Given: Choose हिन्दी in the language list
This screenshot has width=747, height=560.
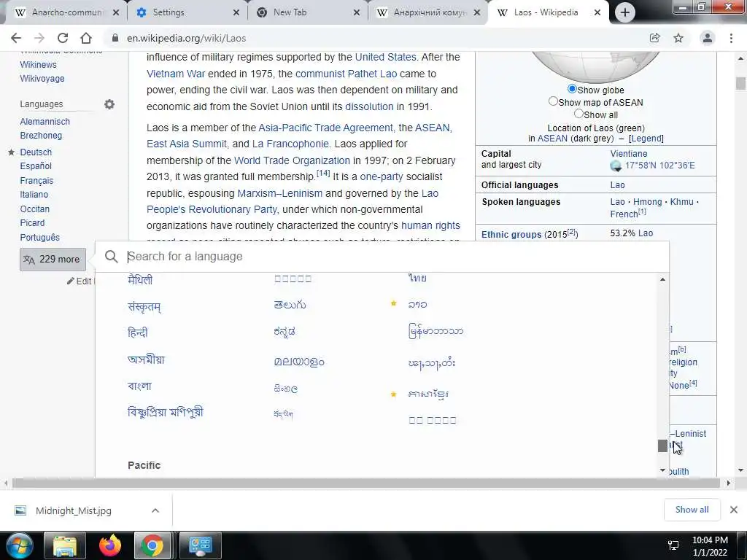Looking at the screenshot, I should 138,332.
